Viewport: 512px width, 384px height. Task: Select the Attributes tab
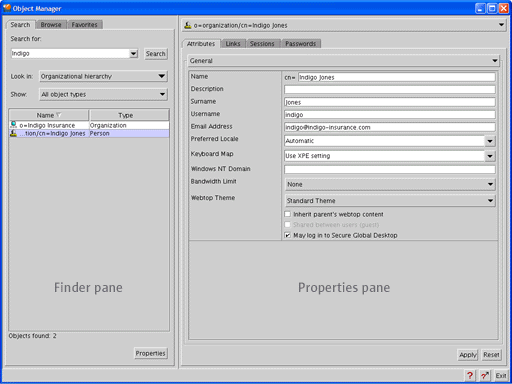click(201, 44)
